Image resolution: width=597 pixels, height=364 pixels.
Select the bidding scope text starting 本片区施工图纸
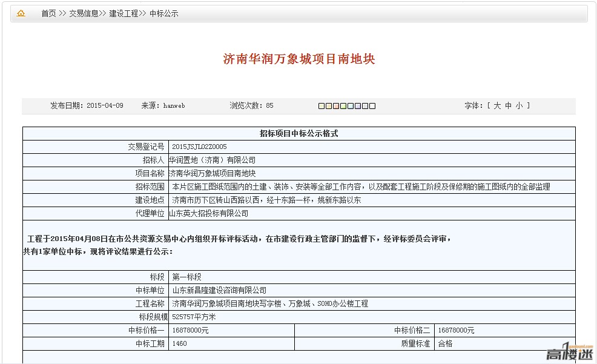pyautogui.click(x=361, y=187)
